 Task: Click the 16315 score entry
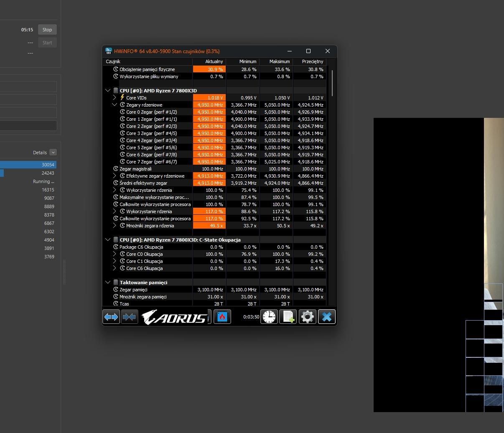coord(48,190)
